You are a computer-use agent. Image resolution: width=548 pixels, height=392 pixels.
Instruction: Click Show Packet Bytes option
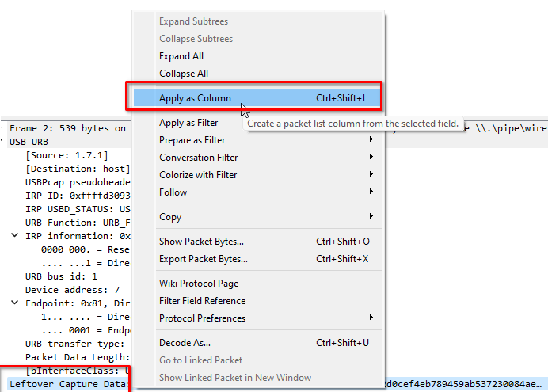coord(201,242)
